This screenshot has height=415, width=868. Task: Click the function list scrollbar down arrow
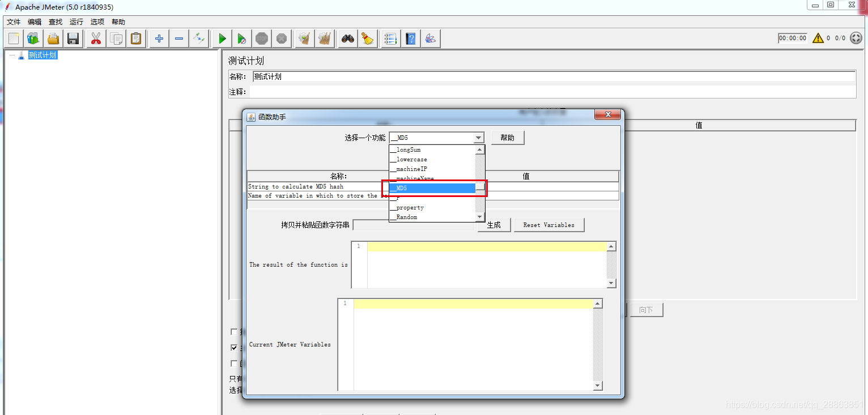pos(480,217)
